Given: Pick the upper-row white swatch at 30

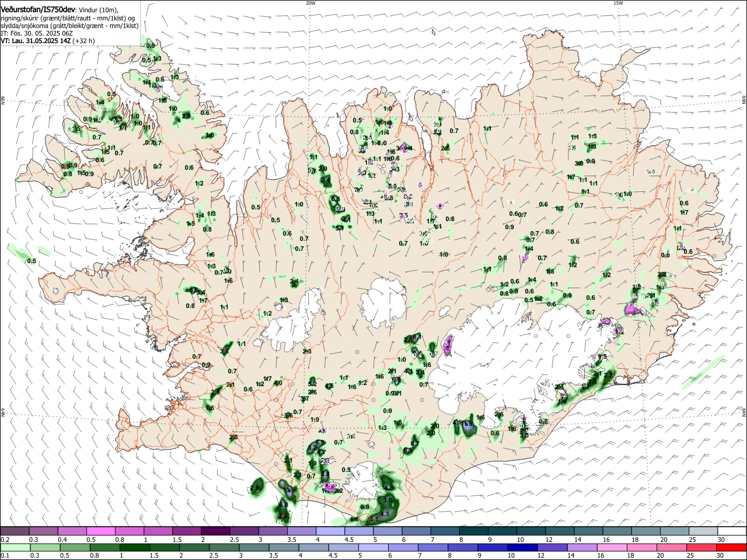Looking at the screenshot, I should [731, 531].
